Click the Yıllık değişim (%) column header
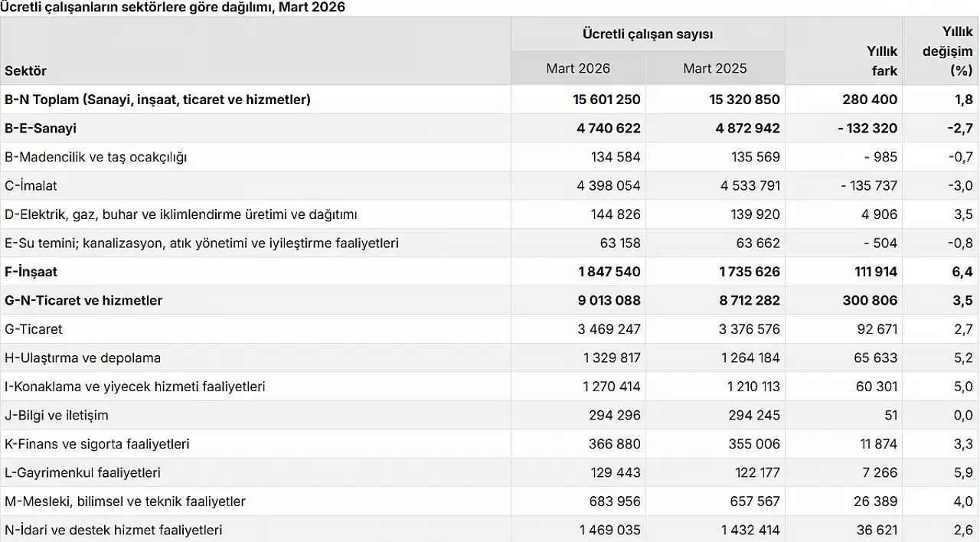The width and height of the screenshot is (980, 542). click(948, 51)
